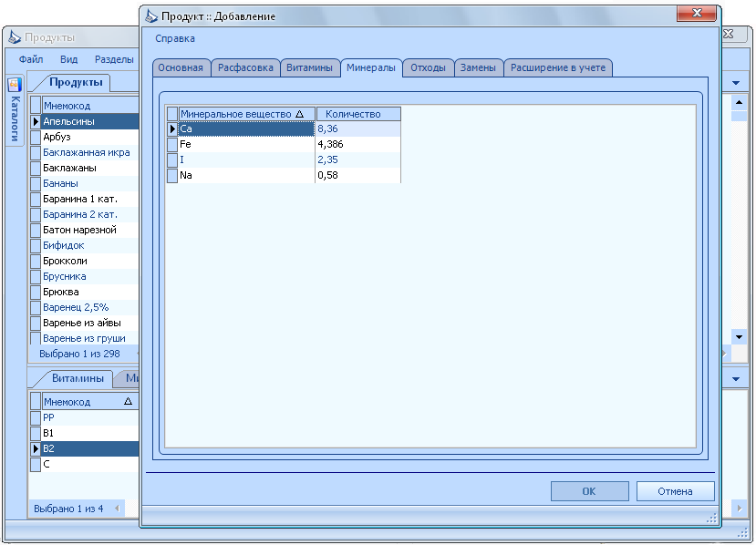Click products list scroll up arrow
Viewport: 756px width, 545px height.
click(x=739, y=102)
